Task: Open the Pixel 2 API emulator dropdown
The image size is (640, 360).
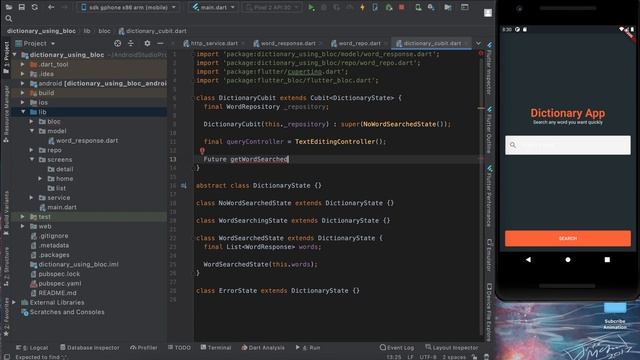Action: (x=272, y=7)
